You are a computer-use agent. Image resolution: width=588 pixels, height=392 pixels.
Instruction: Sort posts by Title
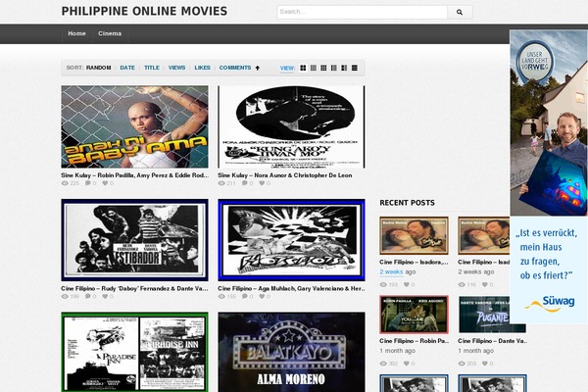(152, 68)
